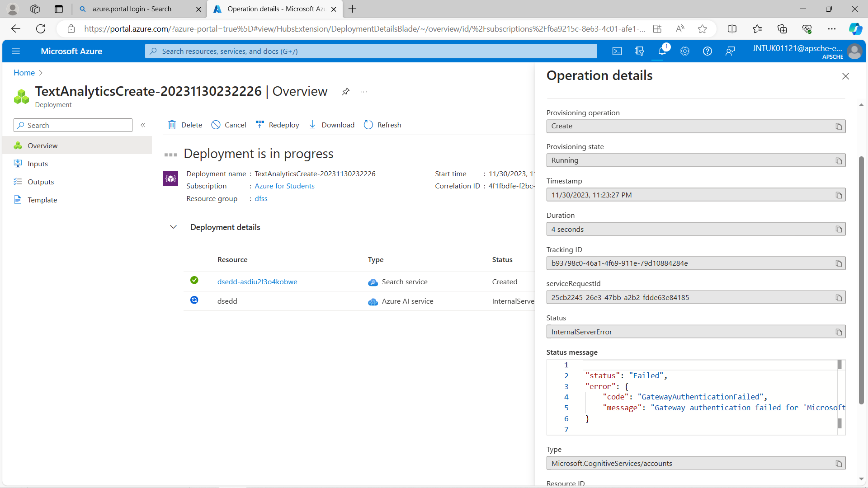Click the Operation details panel scrollbar

tap(861, 280)
